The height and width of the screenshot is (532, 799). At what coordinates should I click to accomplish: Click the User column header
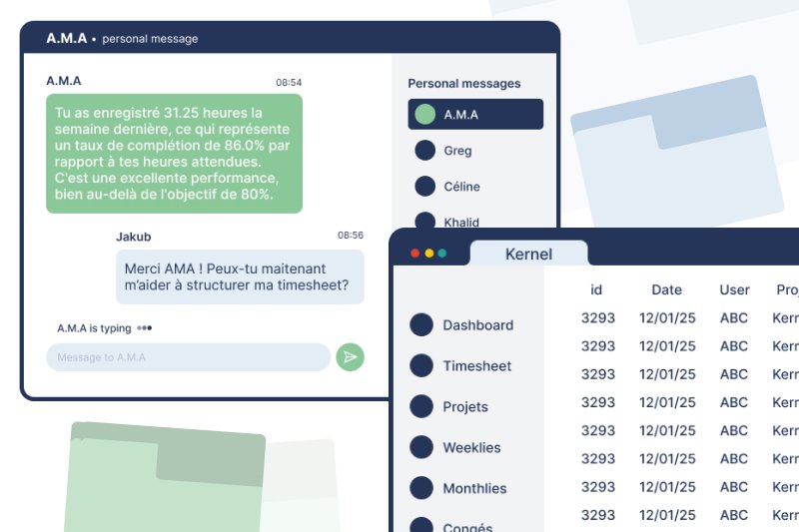coord(734,290)
